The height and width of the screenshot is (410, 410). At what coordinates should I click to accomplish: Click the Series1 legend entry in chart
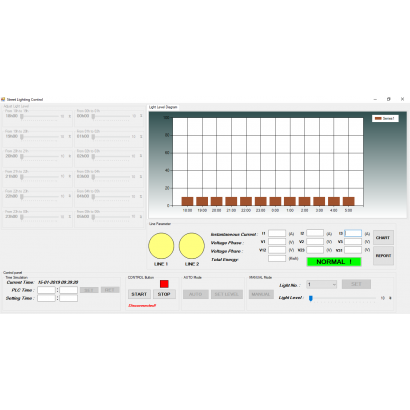pyautogui.click(x=385, y=118)
